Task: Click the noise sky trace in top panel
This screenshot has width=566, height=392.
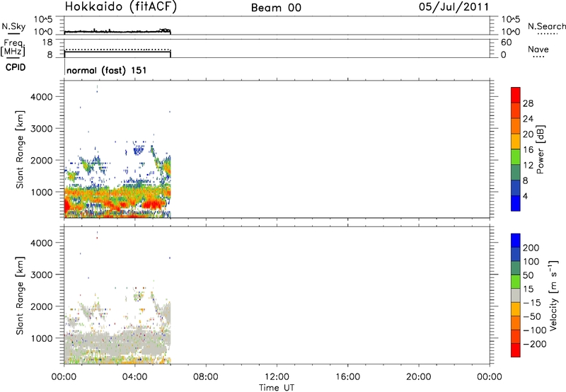Action: point(117,31)
